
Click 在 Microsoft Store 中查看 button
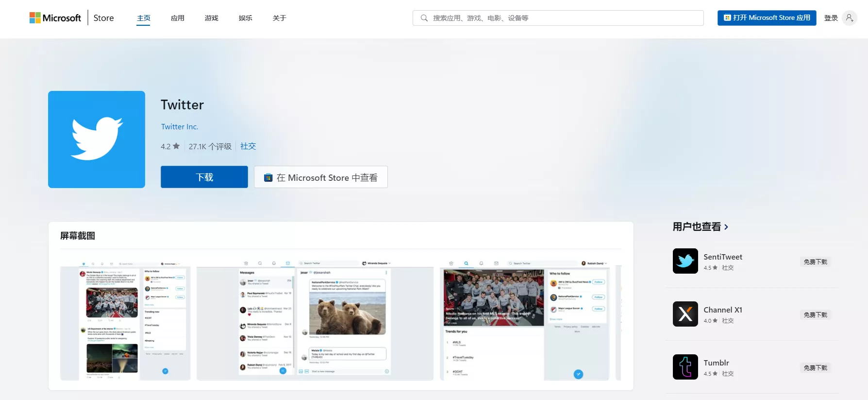pos(321,177)
